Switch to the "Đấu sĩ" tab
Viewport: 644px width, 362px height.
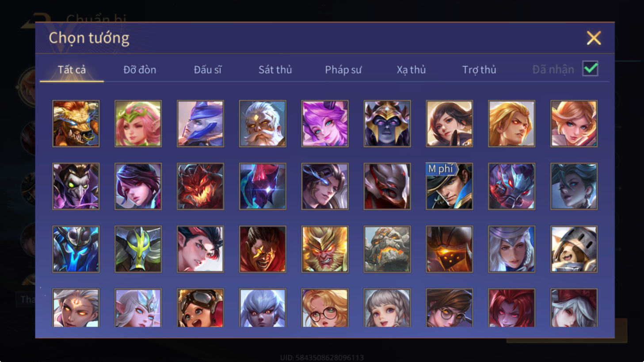(207, 70)
